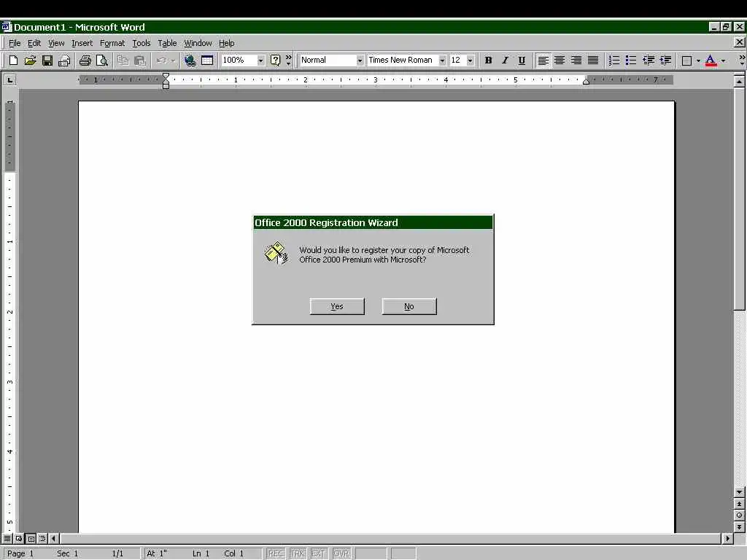Click the vertical scrollbar up arrow
747x560 pixels.
pyautogui.click(x=739, y=82)
